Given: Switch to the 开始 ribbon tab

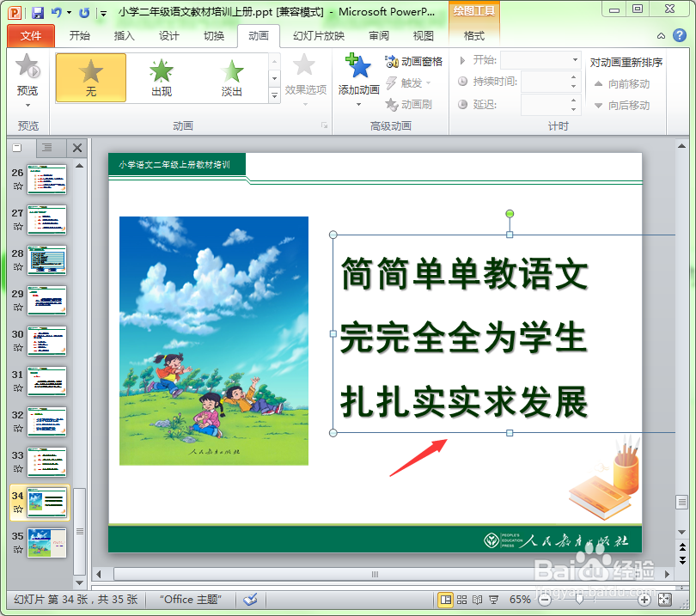Looking at the screenshot, I should point(80,36).
